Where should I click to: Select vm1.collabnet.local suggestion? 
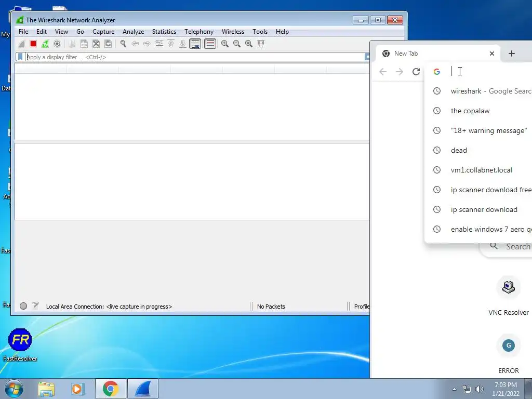coord(478,170)
